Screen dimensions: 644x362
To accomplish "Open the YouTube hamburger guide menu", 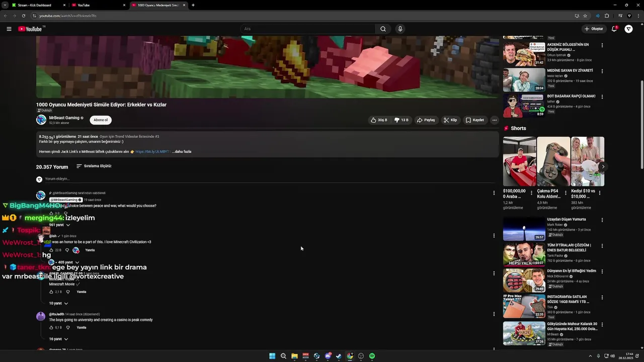I will [x=9, y=29].
